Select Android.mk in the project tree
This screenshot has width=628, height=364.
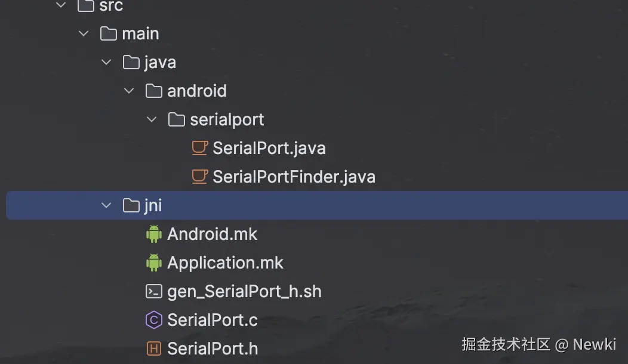point(212,234)
